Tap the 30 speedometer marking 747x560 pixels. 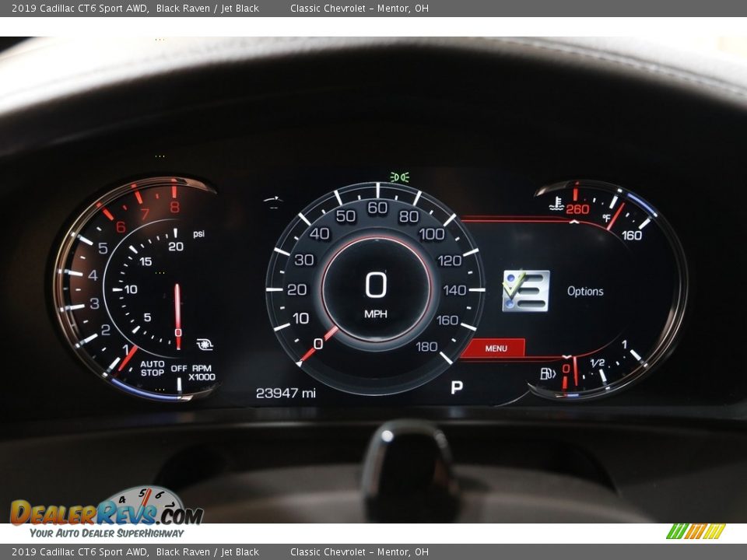point(304,260)
